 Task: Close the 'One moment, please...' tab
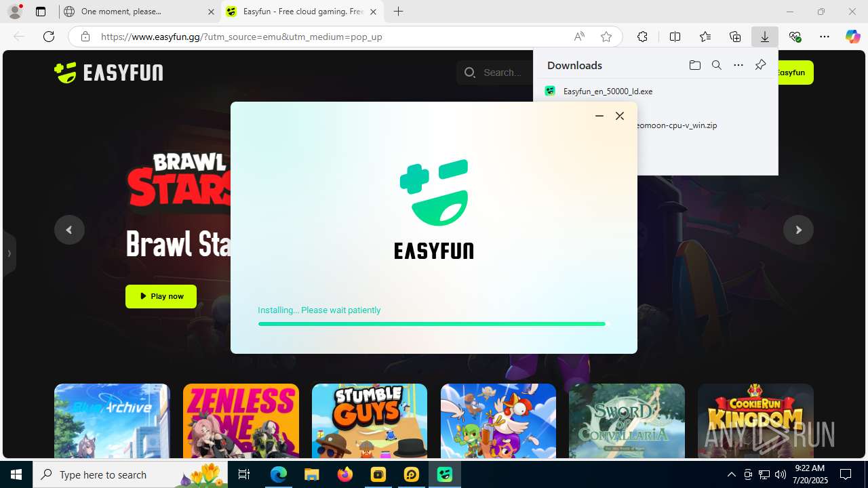coord(210,12)
